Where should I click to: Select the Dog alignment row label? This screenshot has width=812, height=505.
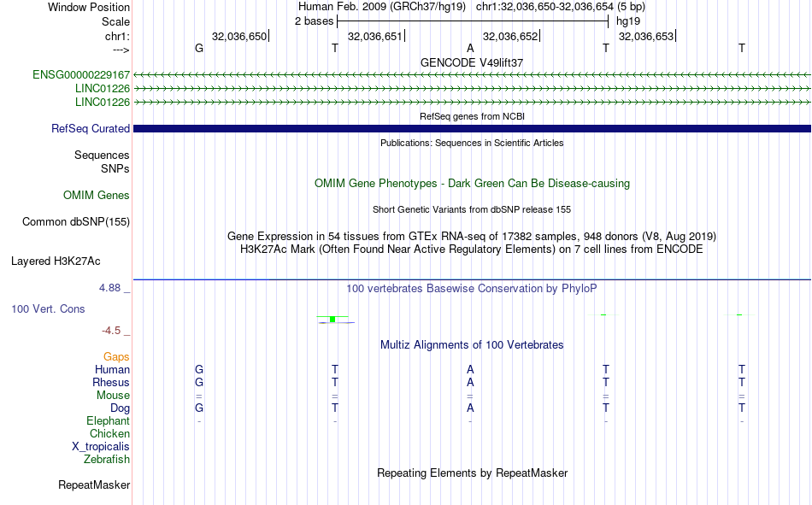(120, 408)
